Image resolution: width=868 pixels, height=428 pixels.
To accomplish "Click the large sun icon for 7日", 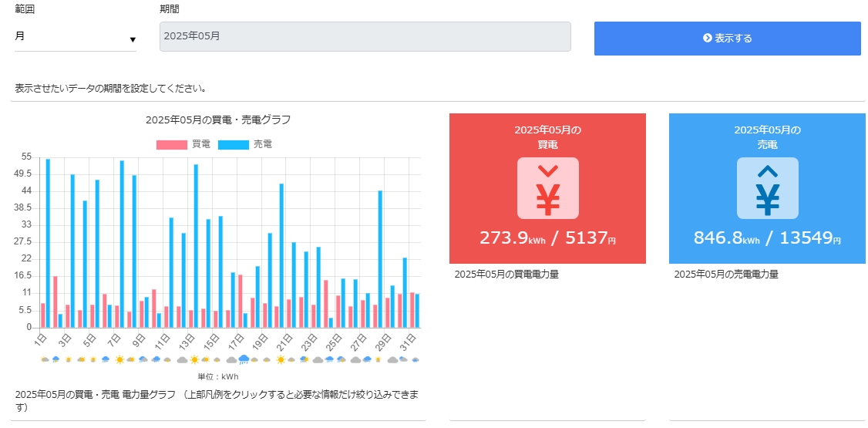I will click(x=120, y=360).
